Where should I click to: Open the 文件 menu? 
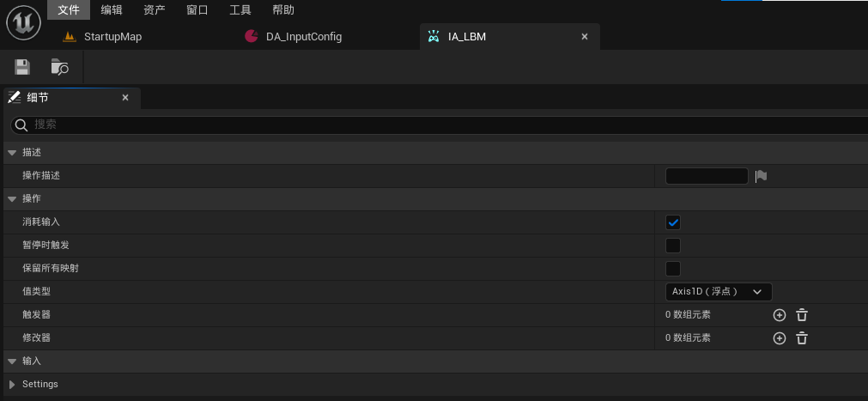click(69, 10)
